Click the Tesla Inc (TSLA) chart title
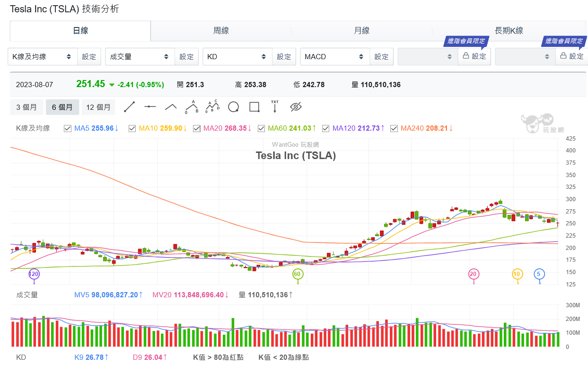 296,155
